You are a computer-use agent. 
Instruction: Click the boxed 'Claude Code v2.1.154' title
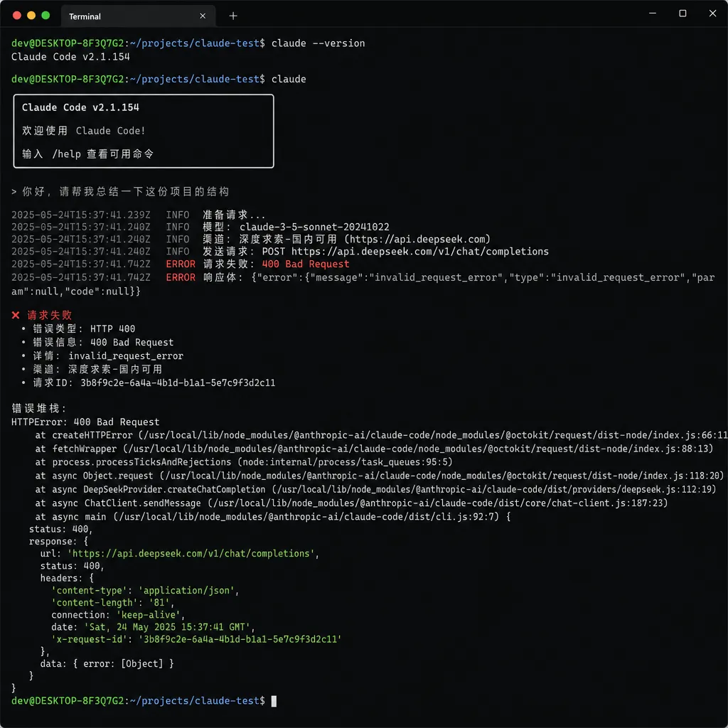[80, 107]
